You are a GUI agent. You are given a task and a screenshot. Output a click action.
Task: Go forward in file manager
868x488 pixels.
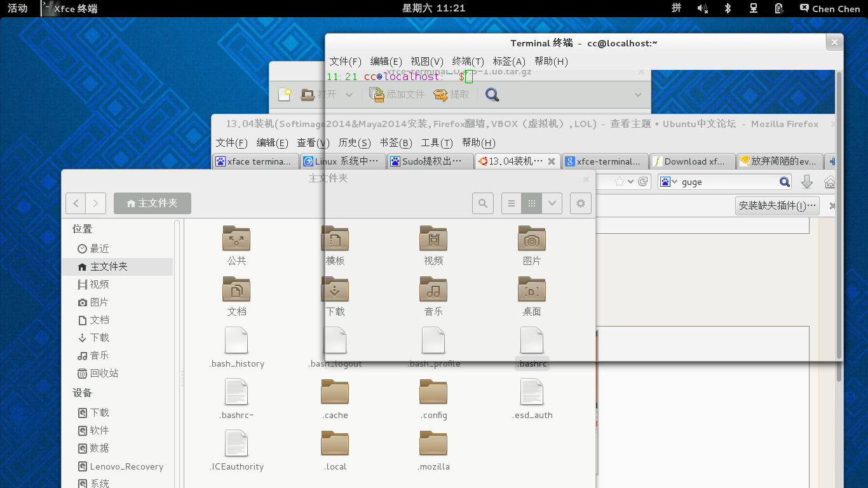click(96, 203)
